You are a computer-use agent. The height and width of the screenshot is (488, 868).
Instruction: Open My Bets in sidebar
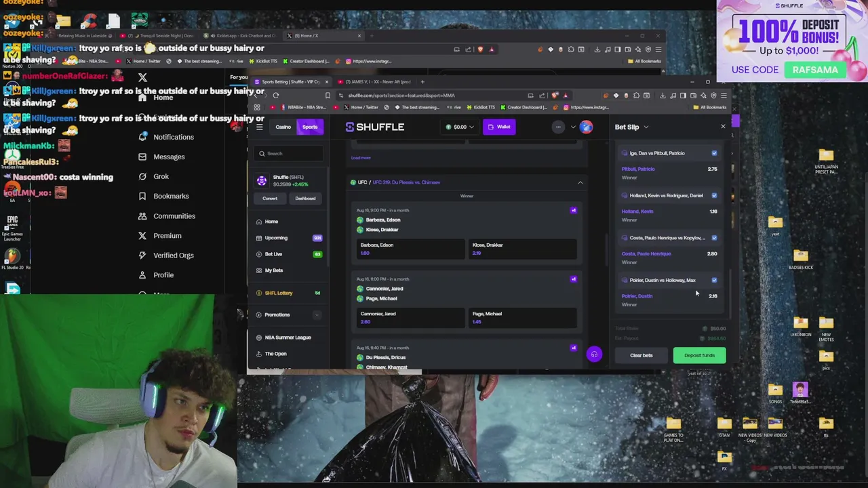[x=274, y=270]
